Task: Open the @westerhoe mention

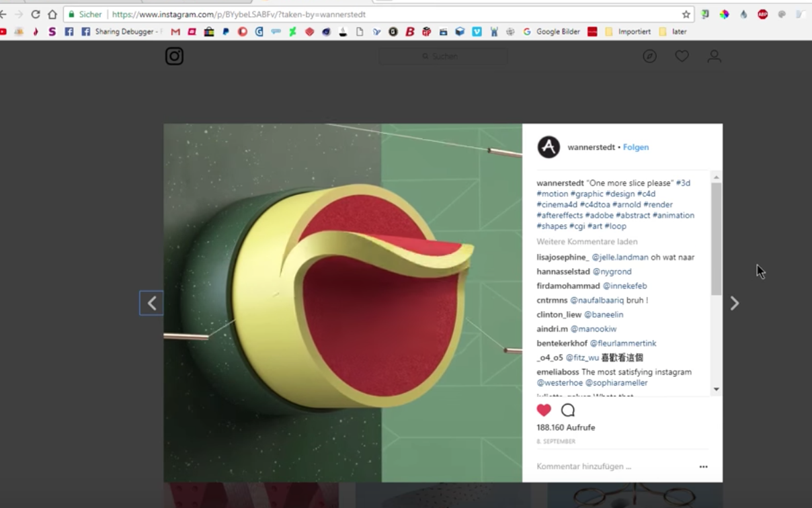Action: 559,383
